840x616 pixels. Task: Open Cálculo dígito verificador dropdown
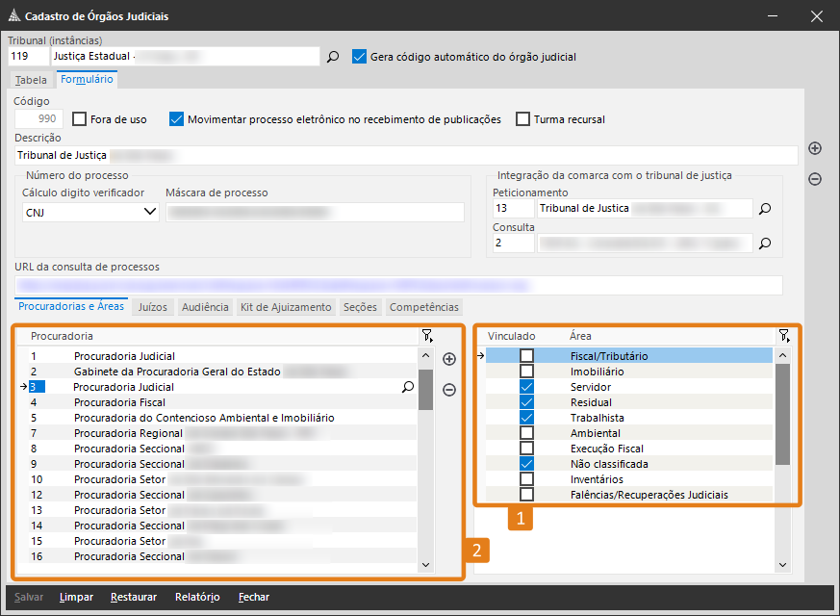(x=149, y=213)
